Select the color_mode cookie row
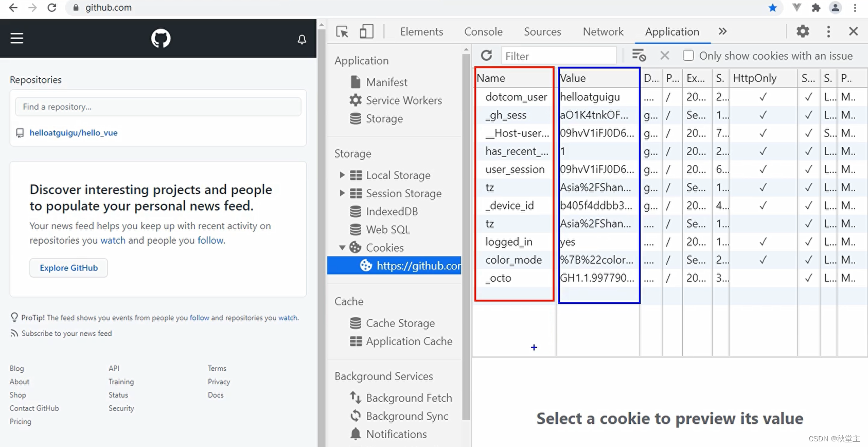Image resolution: width=868 pixels, height=447 pixels. point(670,260)
